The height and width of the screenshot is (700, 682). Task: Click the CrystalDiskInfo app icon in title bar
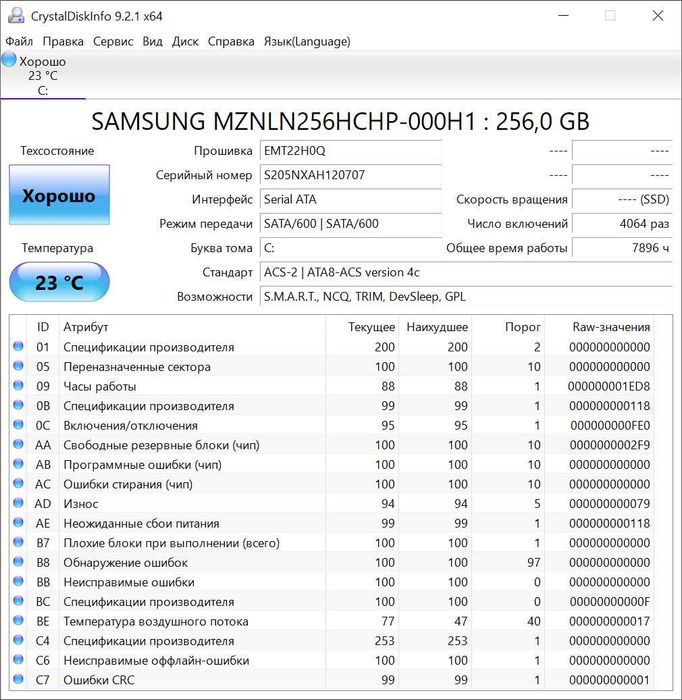tap(16, 16)
